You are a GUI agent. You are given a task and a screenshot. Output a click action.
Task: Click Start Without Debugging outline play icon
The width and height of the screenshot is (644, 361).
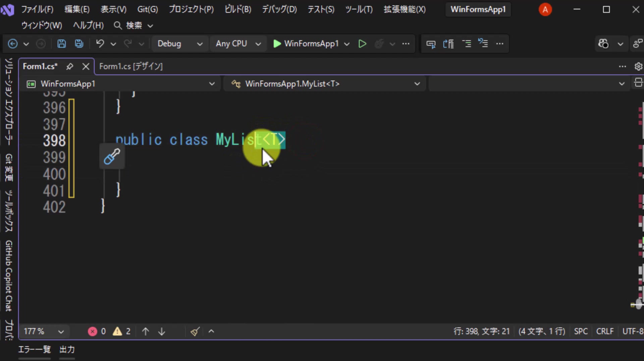(x=362, y=44)
